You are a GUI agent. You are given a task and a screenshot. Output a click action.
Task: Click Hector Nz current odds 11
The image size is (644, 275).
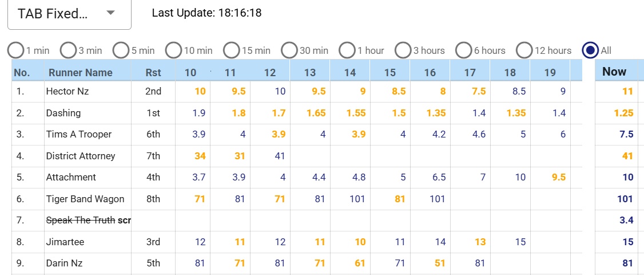pyautogui.click(x=627, y=91)
